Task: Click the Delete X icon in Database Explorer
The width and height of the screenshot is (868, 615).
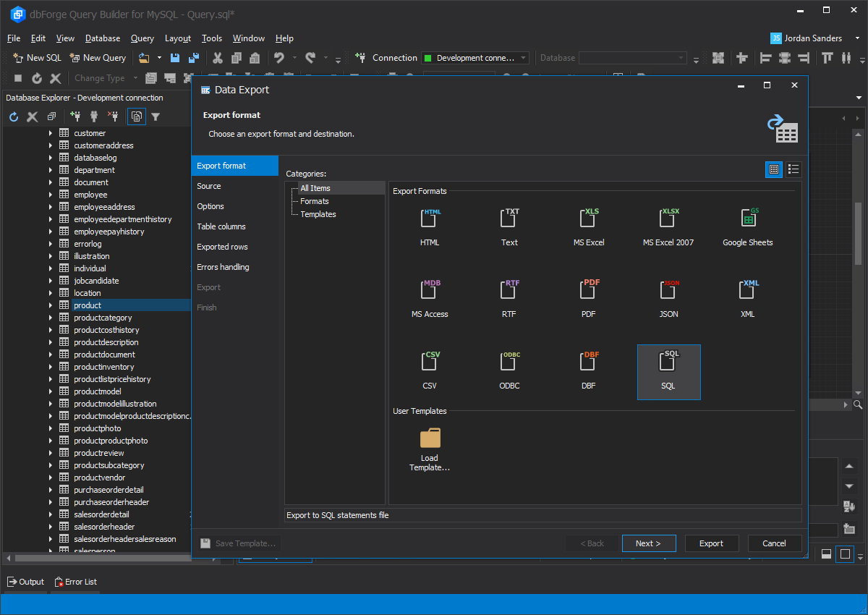Action: 33,116
